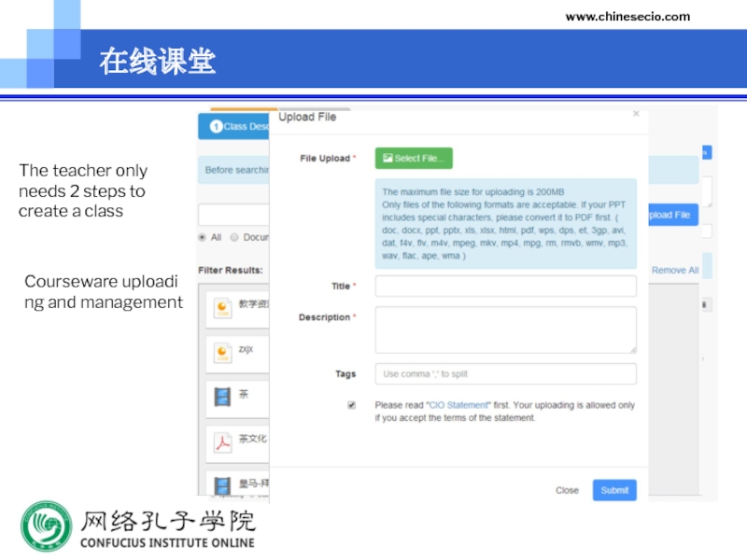Viewport: 747px width, 560px height.
Task: Click the green Select File button
Action: pyautogui.click(x=413, y=159)
